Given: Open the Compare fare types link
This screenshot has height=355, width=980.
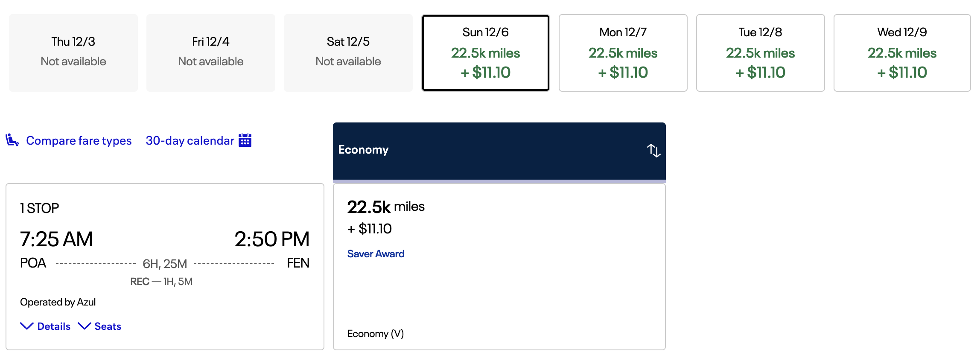Looking at the screenshot, I should [x=79, y=141].
